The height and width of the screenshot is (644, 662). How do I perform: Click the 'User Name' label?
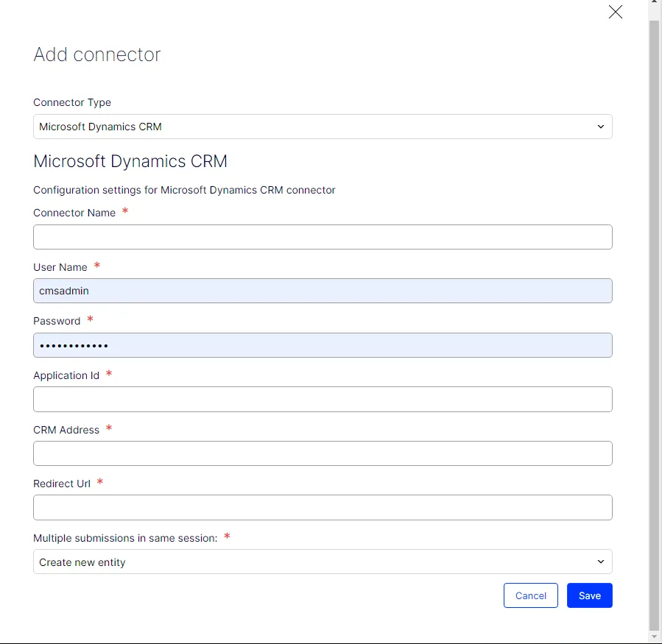point(60,267)
